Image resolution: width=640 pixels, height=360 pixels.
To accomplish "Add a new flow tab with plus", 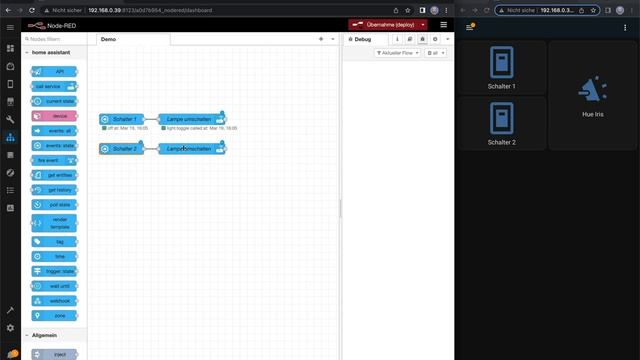I will point(321,39).
